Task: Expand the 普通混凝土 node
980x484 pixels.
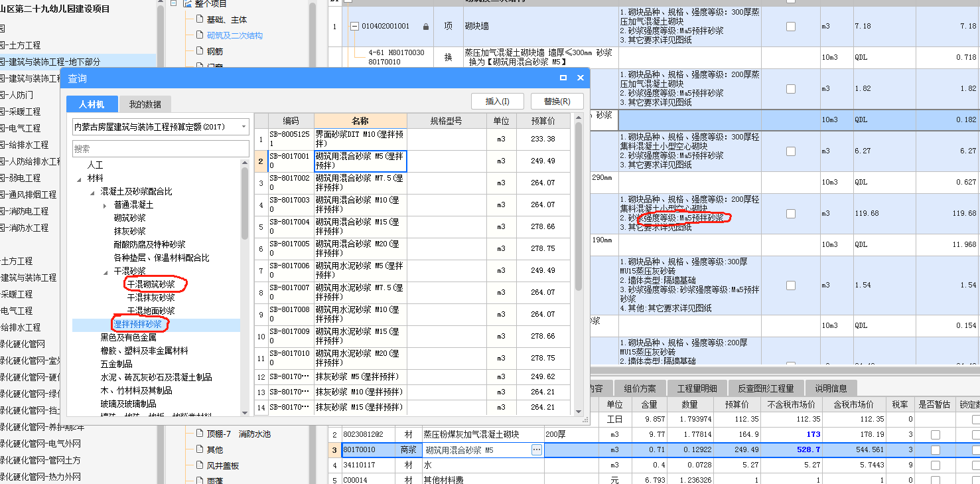Action: pyautogui.click(x=105, y=205)
